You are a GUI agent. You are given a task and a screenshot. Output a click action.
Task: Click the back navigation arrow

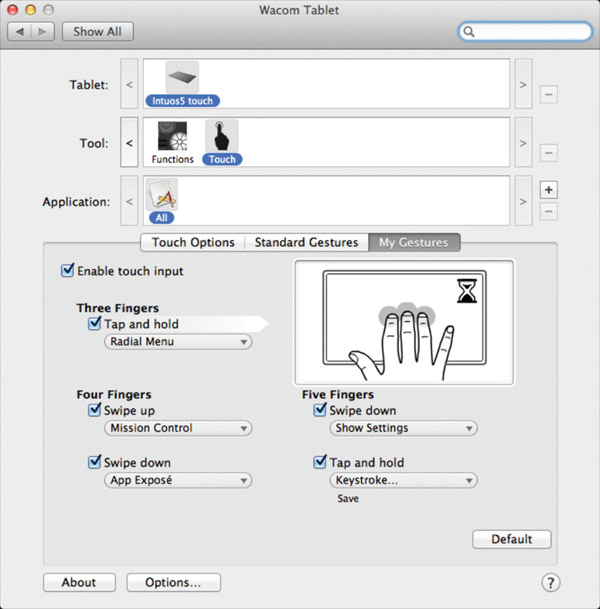pos(20,31)
